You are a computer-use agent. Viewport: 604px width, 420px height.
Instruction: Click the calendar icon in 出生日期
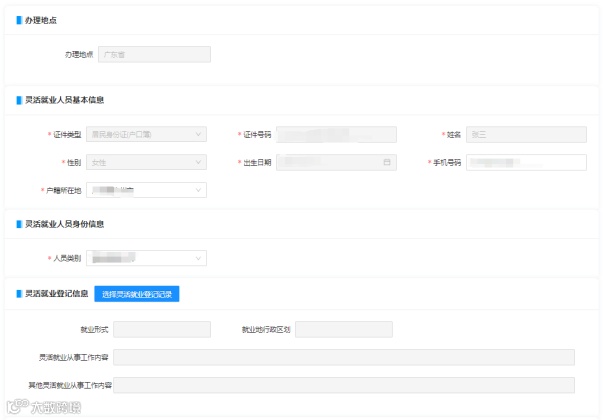pyautogui.click(x=387, y=162)
